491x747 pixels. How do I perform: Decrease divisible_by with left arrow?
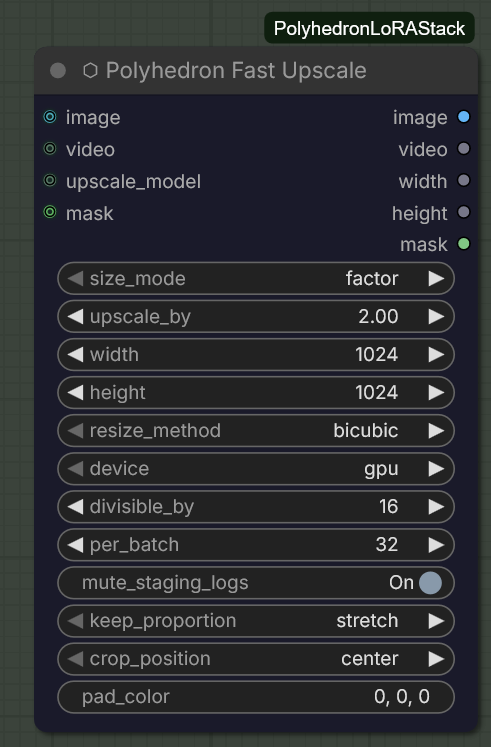(x=75, y=506)
